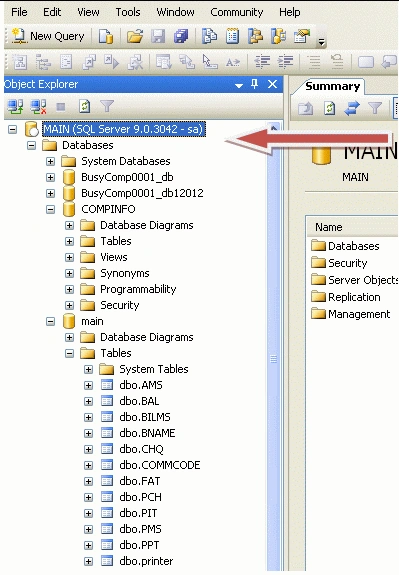399x575 pixels.
Task: Select the dbo.printer table
Action: click(146, 561)
